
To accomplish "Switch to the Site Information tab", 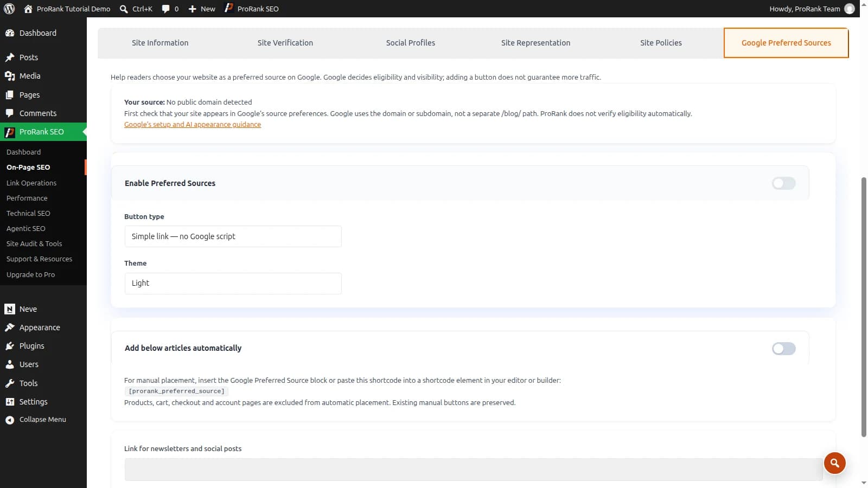I will click(160, 43).
